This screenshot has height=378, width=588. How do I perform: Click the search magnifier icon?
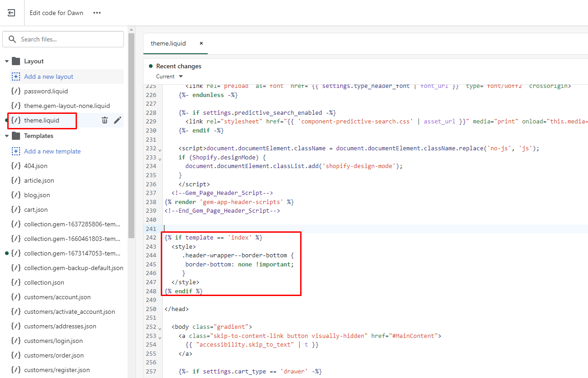[12, 39]
